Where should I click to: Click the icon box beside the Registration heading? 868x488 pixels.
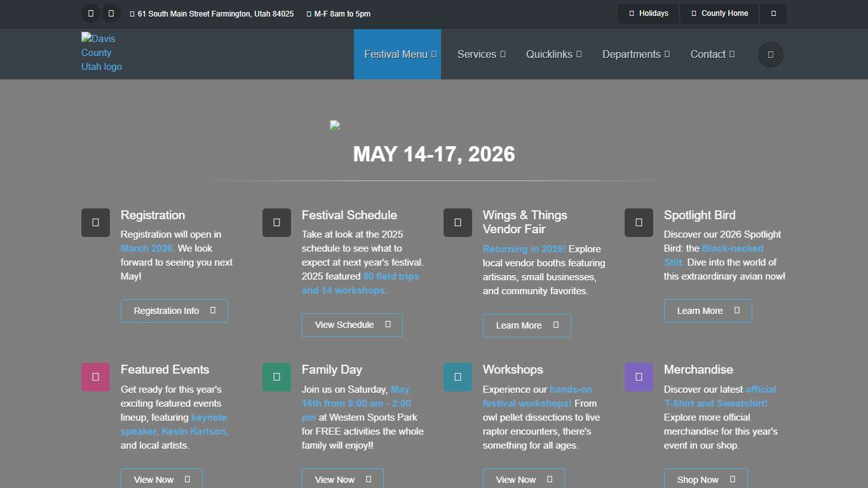[95, 222]
